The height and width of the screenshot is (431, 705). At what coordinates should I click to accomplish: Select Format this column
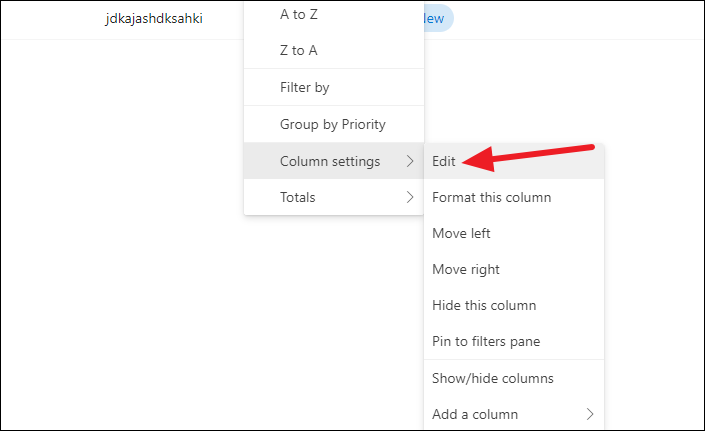(x=491, y=197)
